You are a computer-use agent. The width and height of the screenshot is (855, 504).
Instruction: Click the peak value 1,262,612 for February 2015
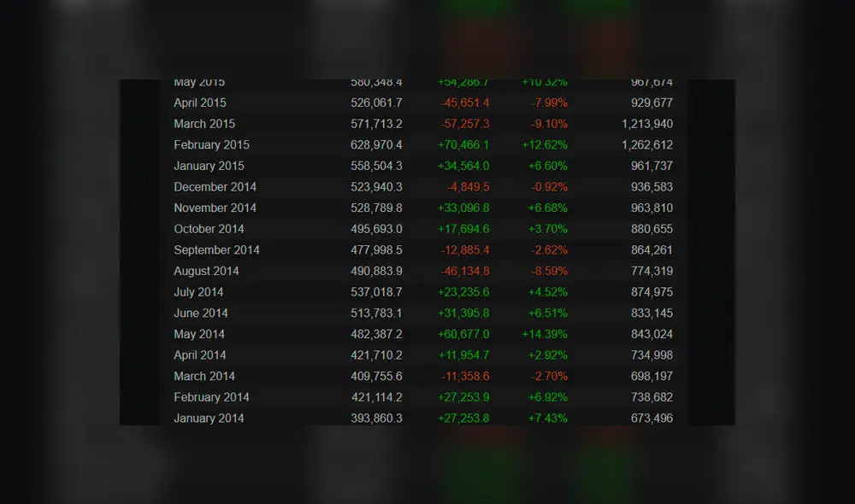(x=646, y=144)
